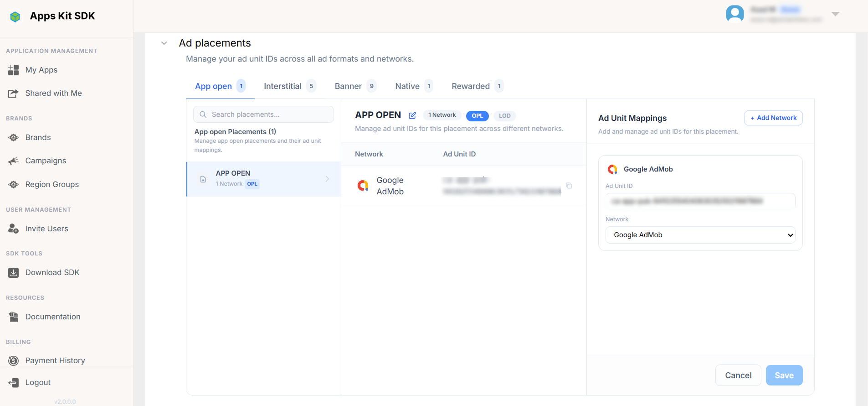This screenshot has height=406, width=868.
Task: Copy the Google AdMob ad unit ID
Action: (569, 186)
